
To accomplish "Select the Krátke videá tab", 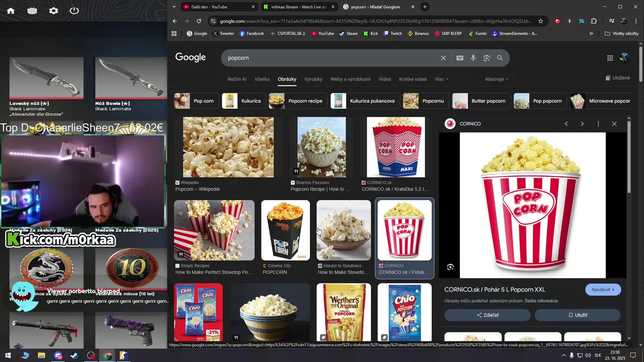I will point(413,79).
